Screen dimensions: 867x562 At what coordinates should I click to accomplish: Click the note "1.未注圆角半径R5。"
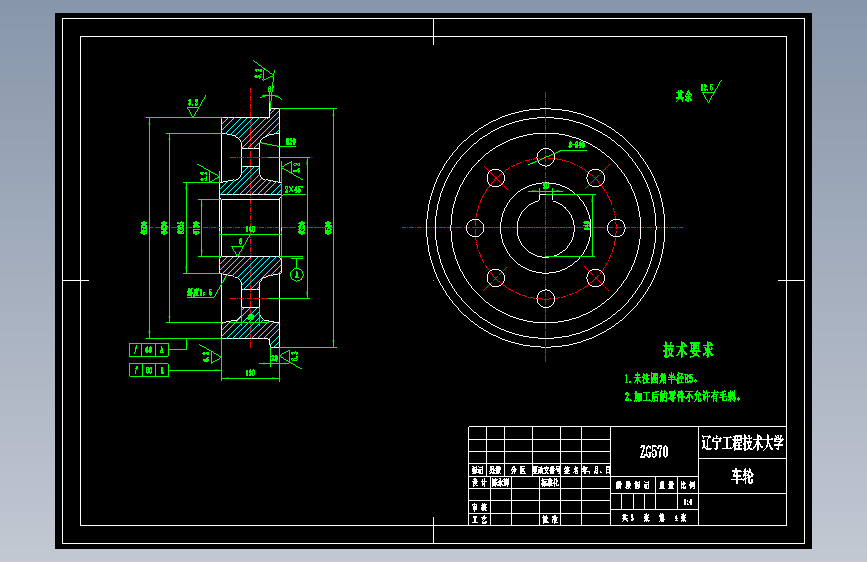(661, 379)
